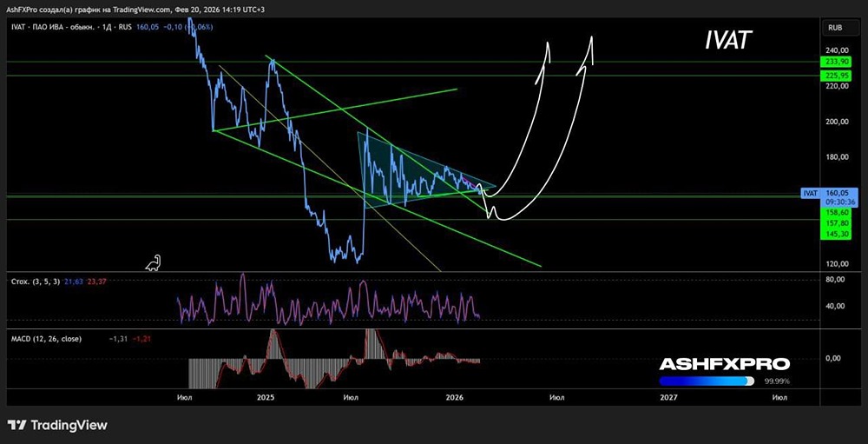Click the 160,05 last price in the legend
Viewport: 868px width, 444px height.
[146, 27]
